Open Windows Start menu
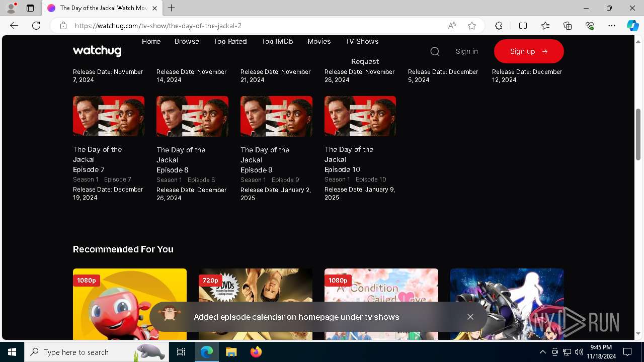This screenshot has height=362, width=644. [12, 352]
